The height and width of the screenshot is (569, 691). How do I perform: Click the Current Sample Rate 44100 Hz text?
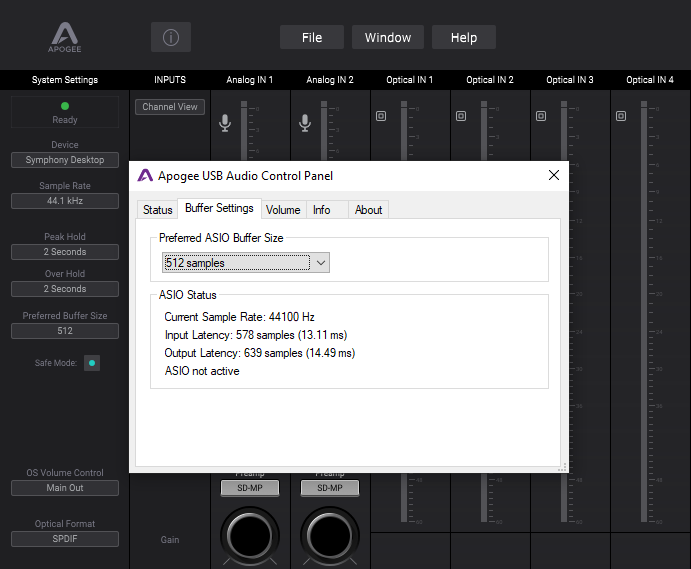pyautogui.click(x=239, y=317)
